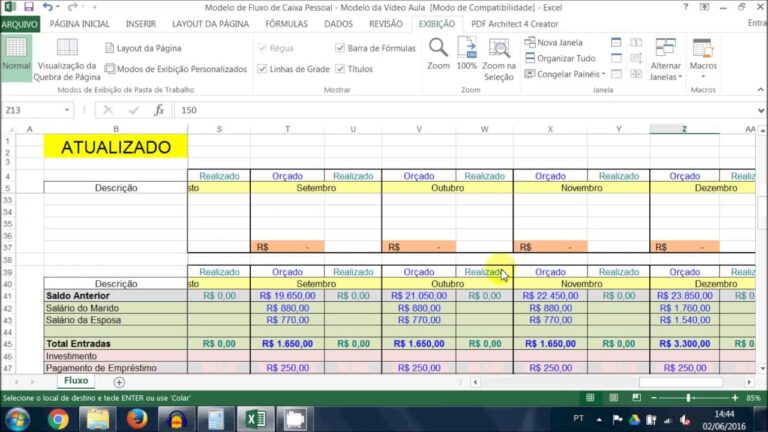Click the Redo arrow icon
Viewport: 768px width, 432px height.
pyautogui.click(x=72, y=7)
